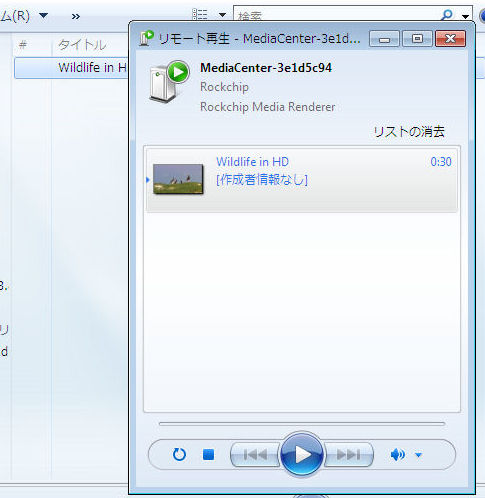This screenshot has height=498, width=485.
Task: Click the Wildlife in HD title in playlist
Action: coord(252,162)
